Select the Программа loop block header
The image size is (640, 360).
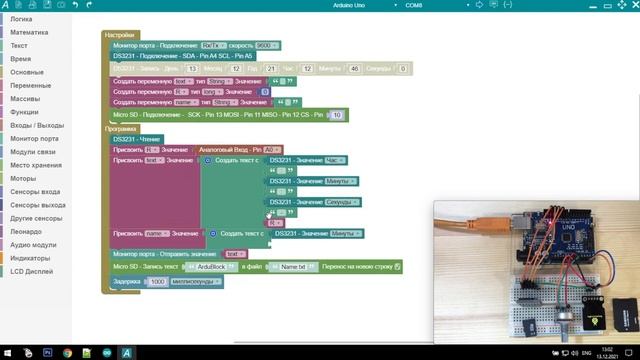[x=120, y=129]
